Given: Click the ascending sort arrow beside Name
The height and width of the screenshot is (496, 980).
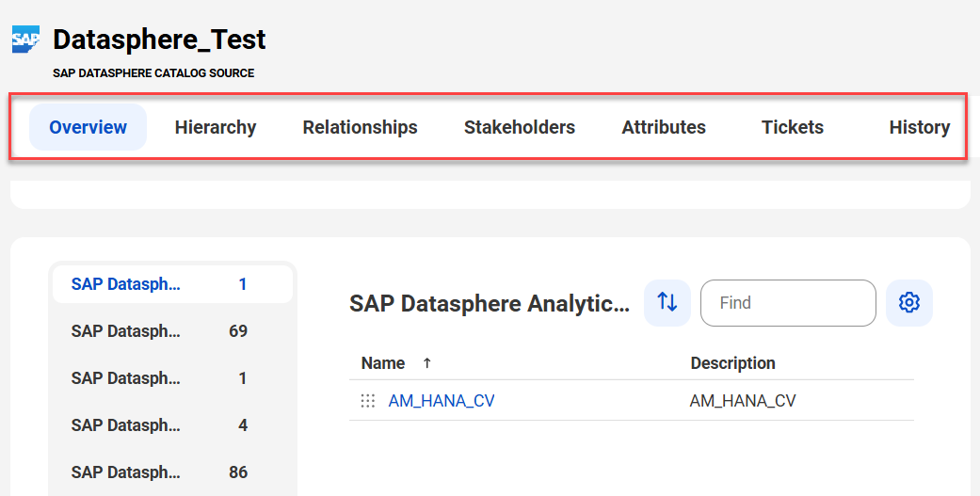Looking at the screenshot, I should coord(426,363).
